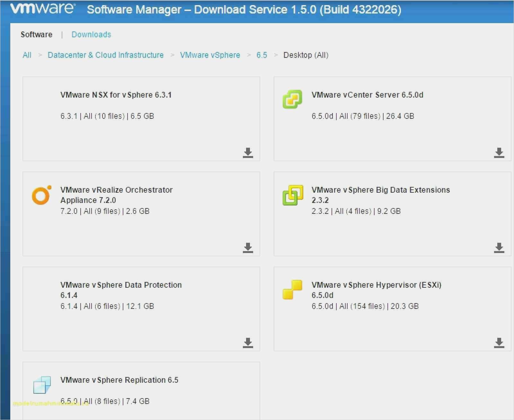
Task: Click the ESXi Hypervisor yellow icon
Action: coord(292,290)
